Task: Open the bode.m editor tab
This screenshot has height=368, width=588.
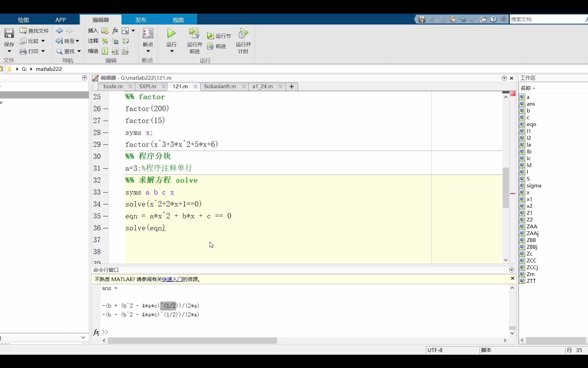Action: pyautogui.click(x=113, y=86)
